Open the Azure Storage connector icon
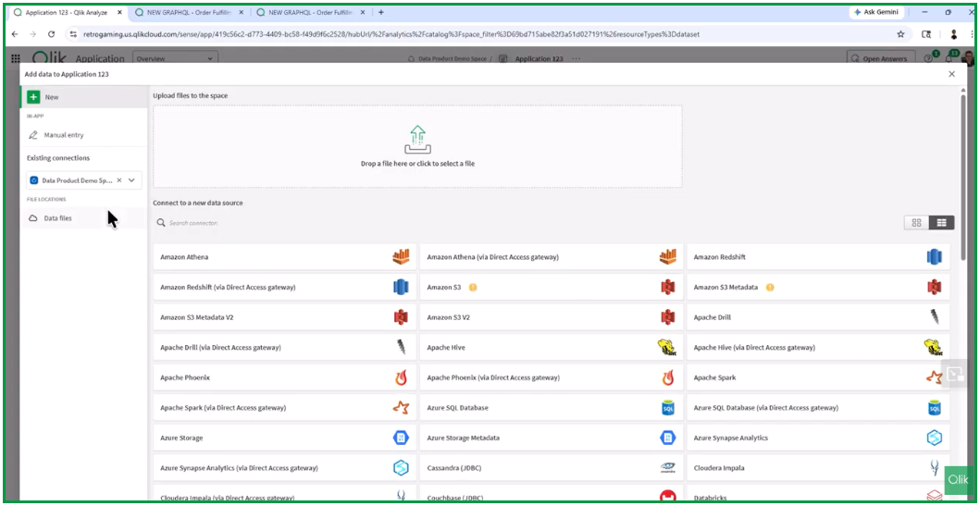The image size is (980, 506). (401, 438)
